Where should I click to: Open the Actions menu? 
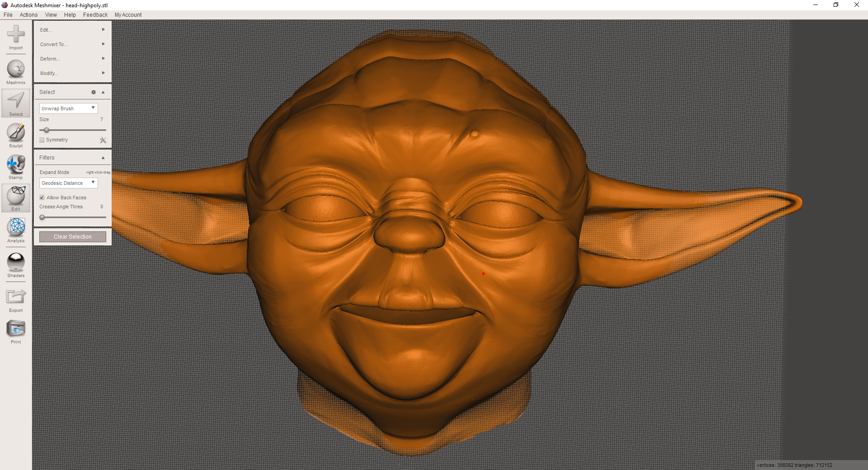pos(28,15)
